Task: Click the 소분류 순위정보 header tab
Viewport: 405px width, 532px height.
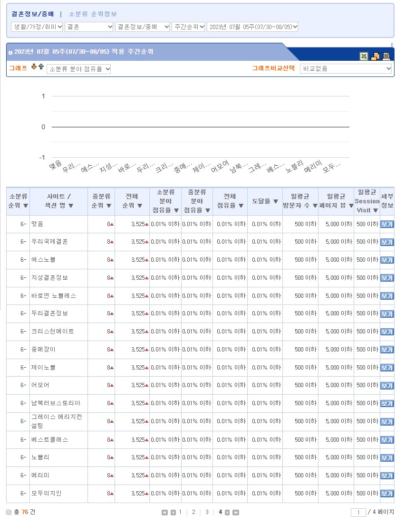Action: pyautogui.click(x=93, y=14)
